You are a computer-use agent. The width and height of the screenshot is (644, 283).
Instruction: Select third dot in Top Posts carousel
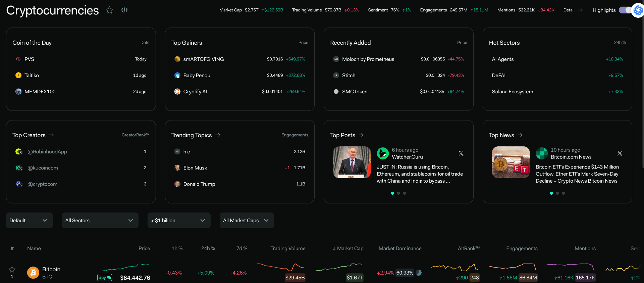(405, 193)
